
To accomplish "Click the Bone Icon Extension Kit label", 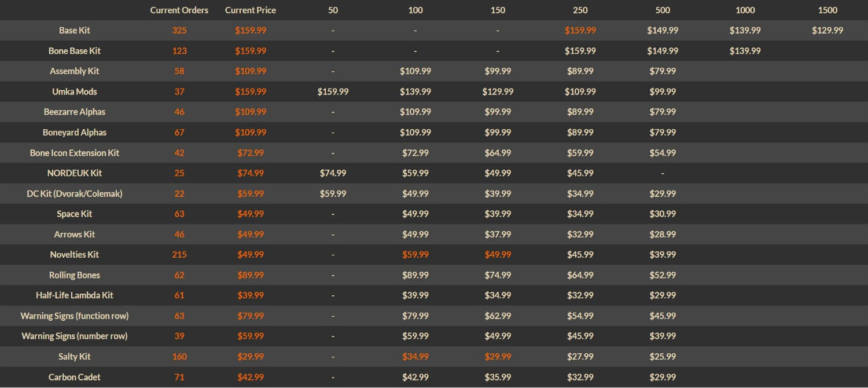I will pos(75,153).
